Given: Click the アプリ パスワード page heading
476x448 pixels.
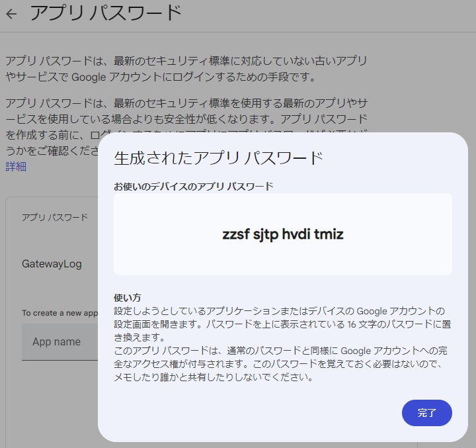Looking at the screenshot, I should pos(106,13).
